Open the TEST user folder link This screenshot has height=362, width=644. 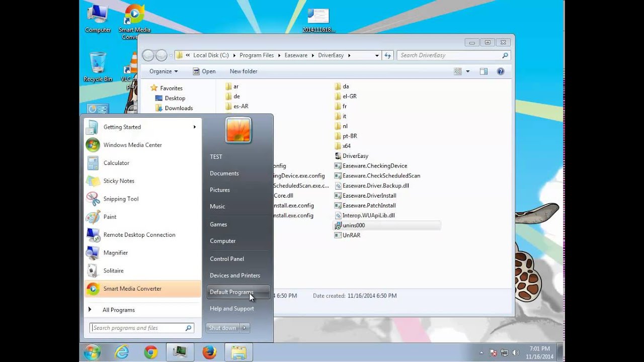(x=216, y=157)
